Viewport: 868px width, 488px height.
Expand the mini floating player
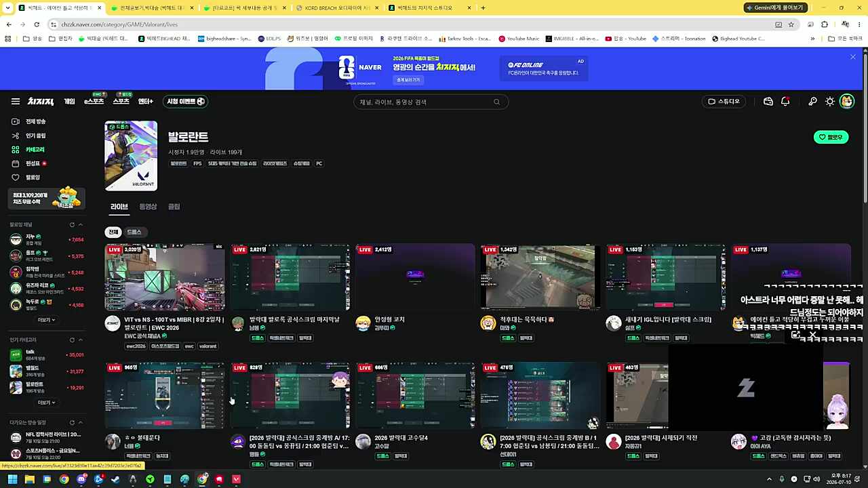coord(796,335)
